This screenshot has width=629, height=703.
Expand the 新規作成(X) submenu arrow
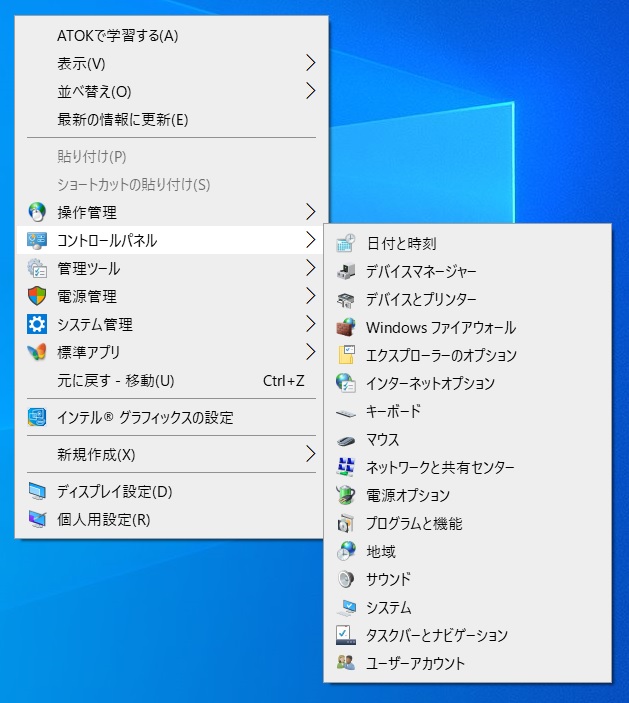(x=311, y=454)
